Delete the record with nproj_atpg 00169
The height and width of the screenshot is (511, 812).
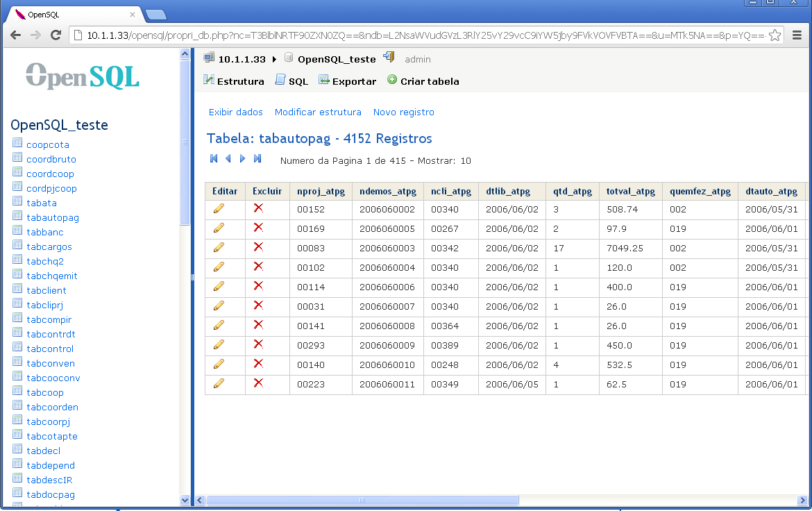[258, 228]
